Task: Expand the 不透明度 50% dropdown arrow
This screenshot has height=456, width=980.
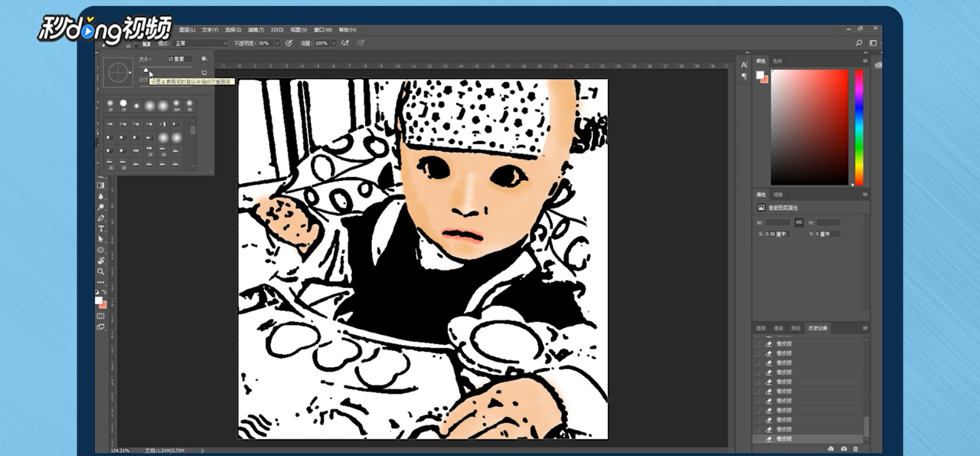Action: 277,43
